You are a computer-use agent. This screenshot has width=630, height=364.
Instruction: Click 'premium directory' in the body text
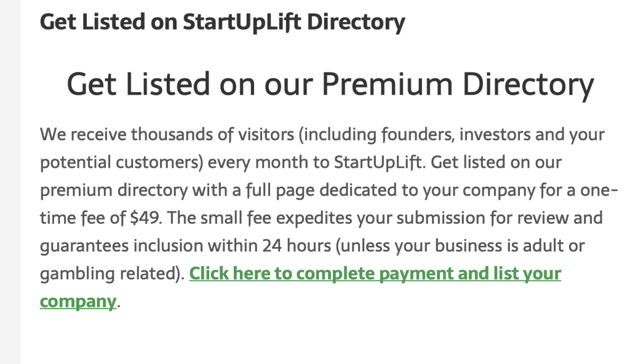(114, 191)
